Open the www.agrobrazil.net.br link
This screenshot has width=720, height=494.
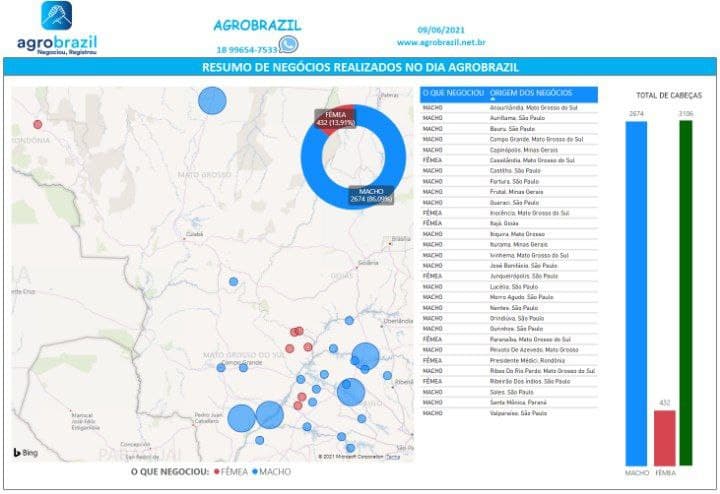(441, 42)
